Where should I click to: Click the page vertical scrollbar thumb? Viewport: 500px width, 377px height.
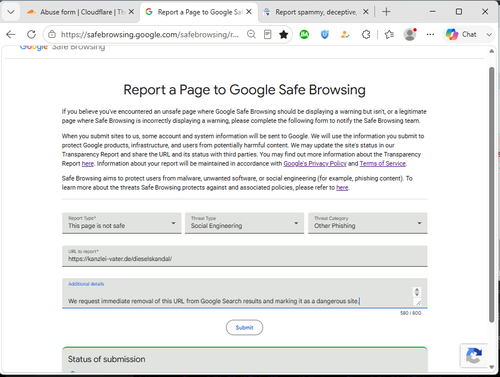coord(491,195)
